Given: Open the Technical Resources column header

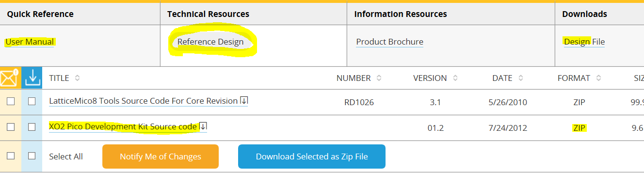Looking at the screenshot, I should pos(208,14).
